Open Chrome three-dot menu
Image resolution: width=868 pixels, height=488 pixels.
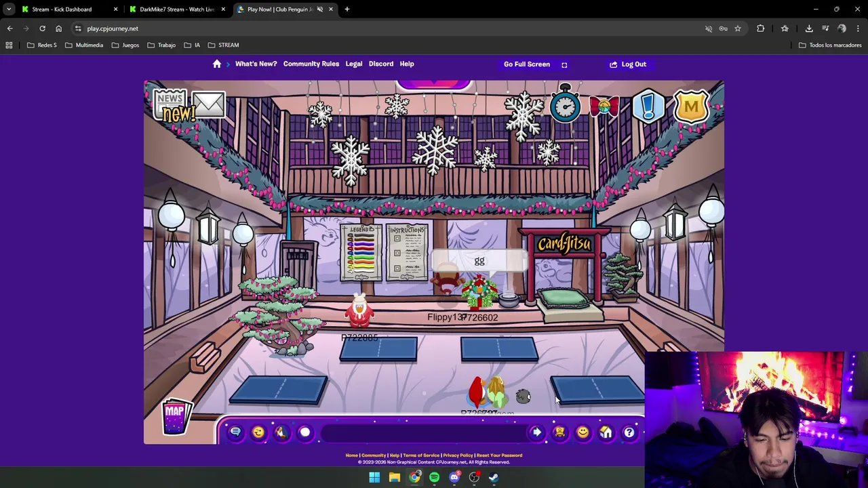coord(858,28)
